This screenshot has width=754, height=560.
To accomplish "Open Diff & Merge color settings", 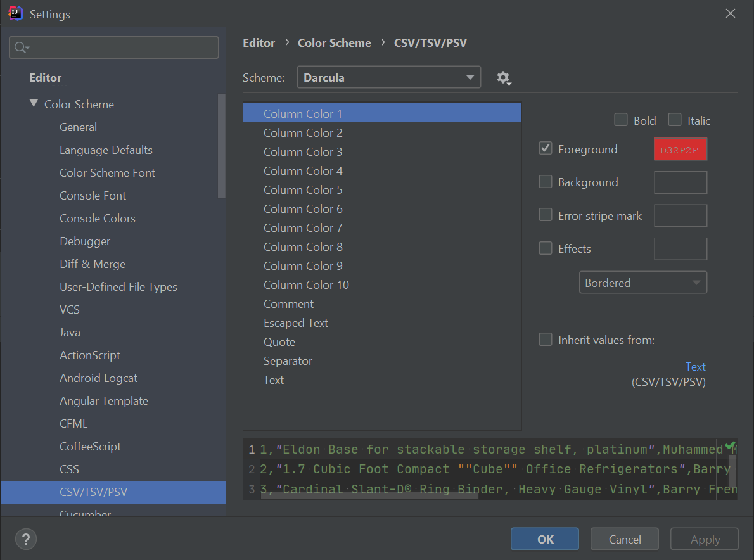I will pyautogui.click(x=93, y=264).
